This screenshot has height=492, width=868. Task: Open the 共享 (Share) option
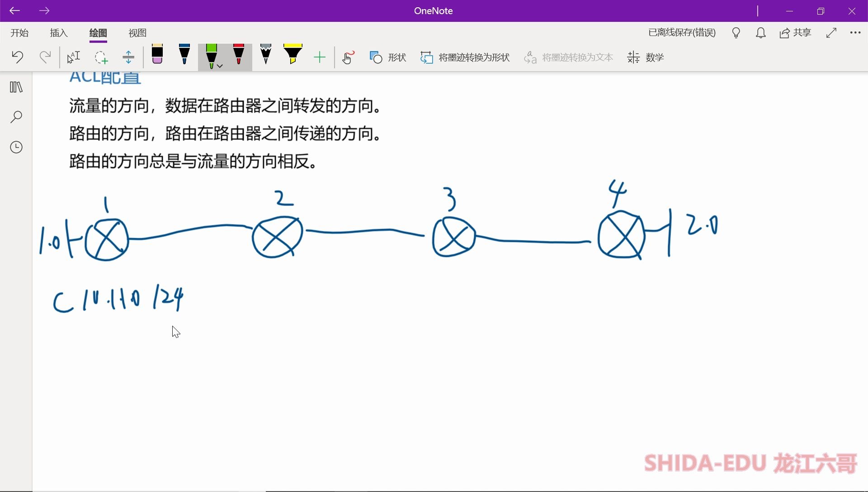click(x=796, y=33)
